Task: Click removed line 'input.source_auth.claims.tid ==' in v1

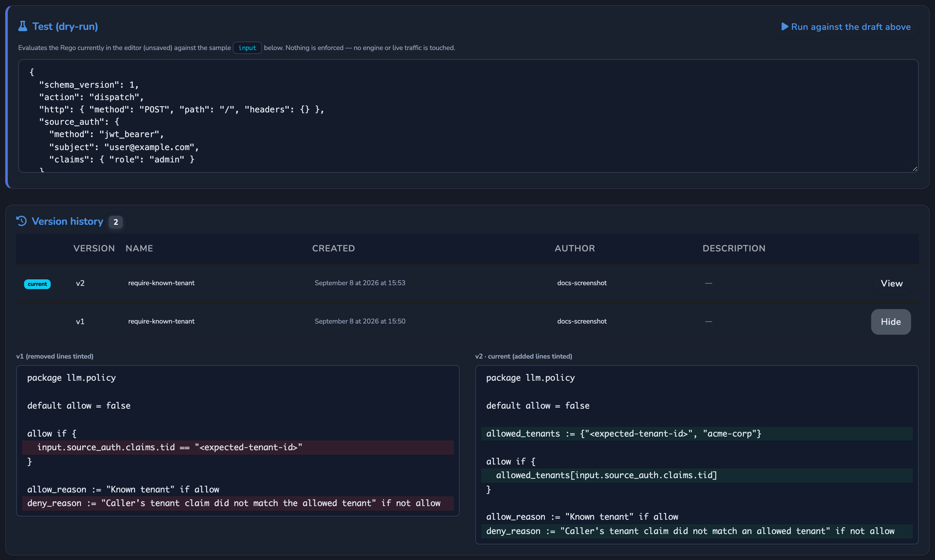Action: tap(238, 448)
